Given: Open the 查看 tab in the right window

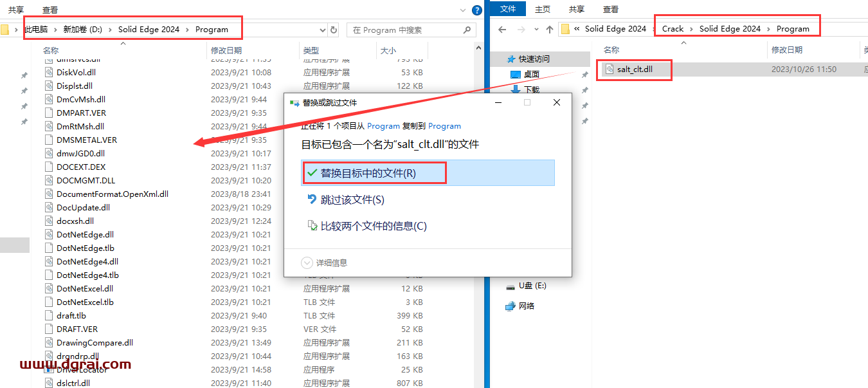Looking at the screenshot, I should click(611, 9).
